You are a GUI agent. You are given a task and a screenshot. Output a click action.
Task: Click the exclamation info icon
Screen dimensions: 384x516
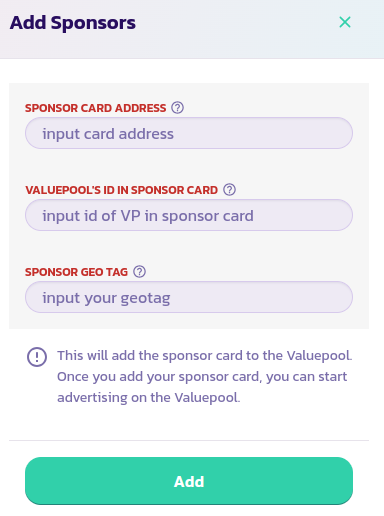tap(37, 357)
